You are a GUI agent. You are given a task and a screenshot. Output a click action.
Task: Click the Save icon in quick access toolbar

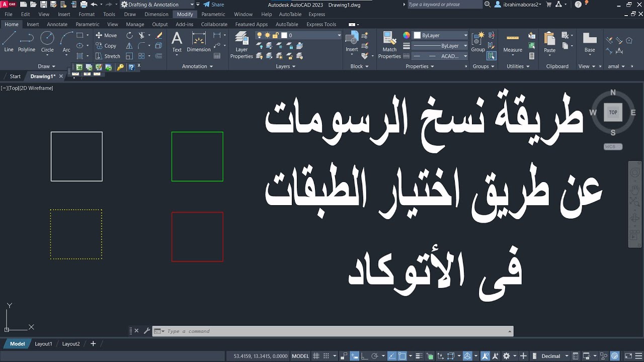tap(44, 5)
